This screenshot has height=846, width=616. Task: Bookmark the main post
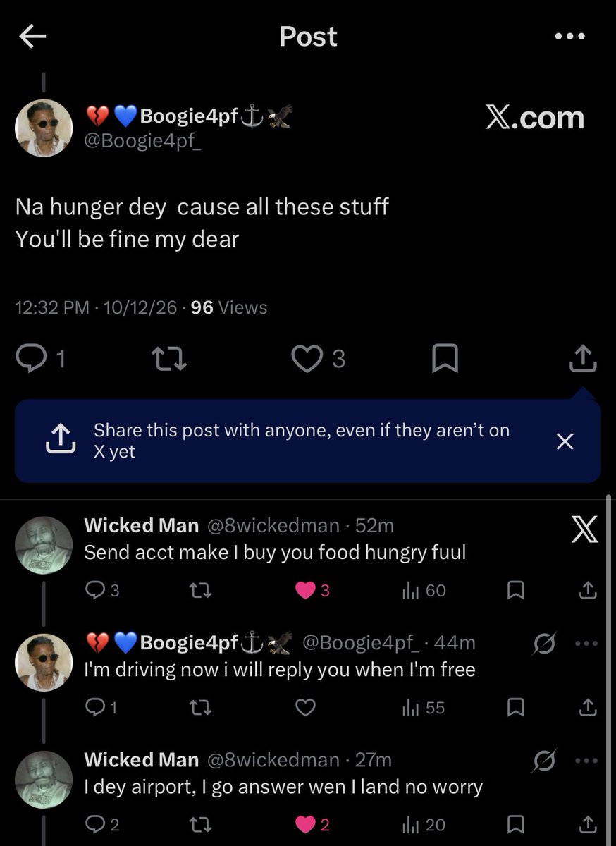coord(445,360)
